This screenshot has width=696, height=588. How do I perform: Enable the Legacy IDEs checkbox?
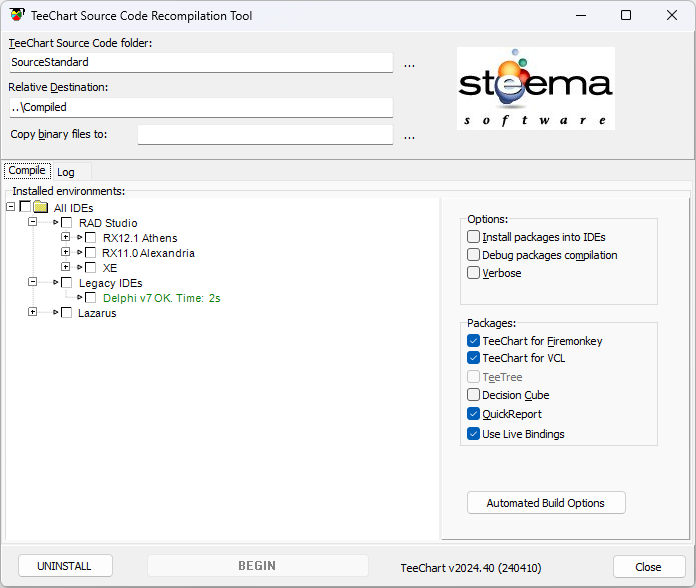point(67,282)
